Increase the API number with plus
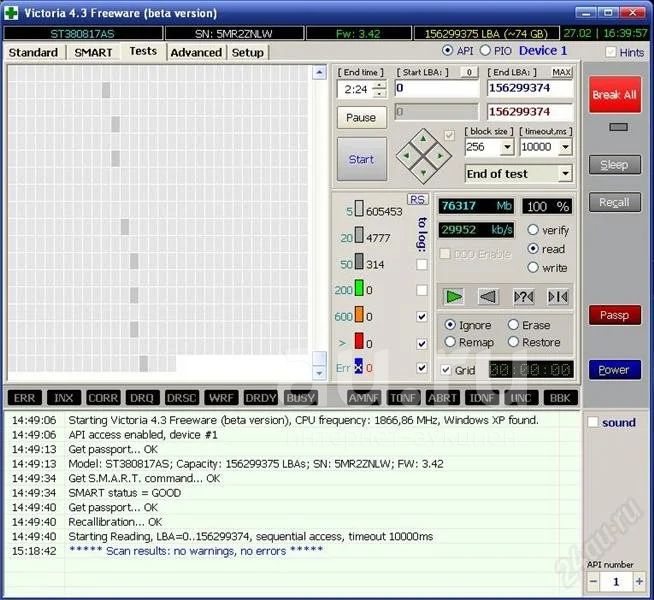 639,581
